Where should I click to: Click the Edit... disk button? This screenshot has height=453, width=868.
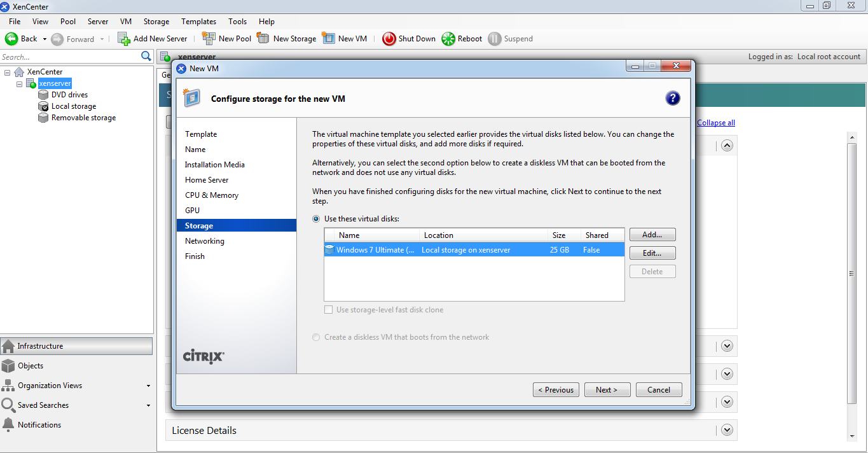coord(652,253)
